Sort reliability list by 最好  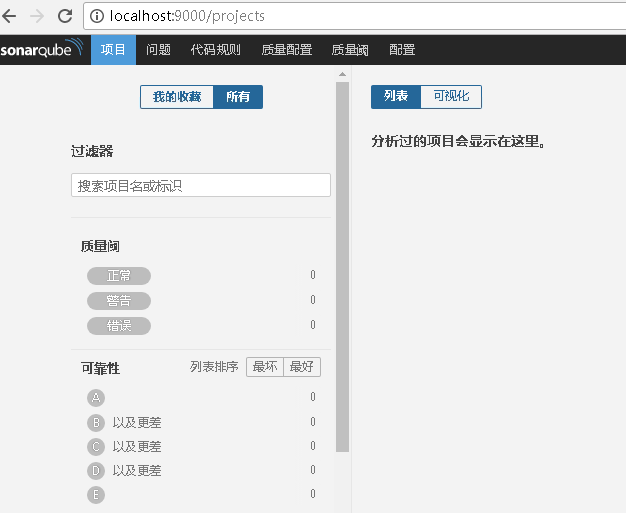tap(302, 367)
